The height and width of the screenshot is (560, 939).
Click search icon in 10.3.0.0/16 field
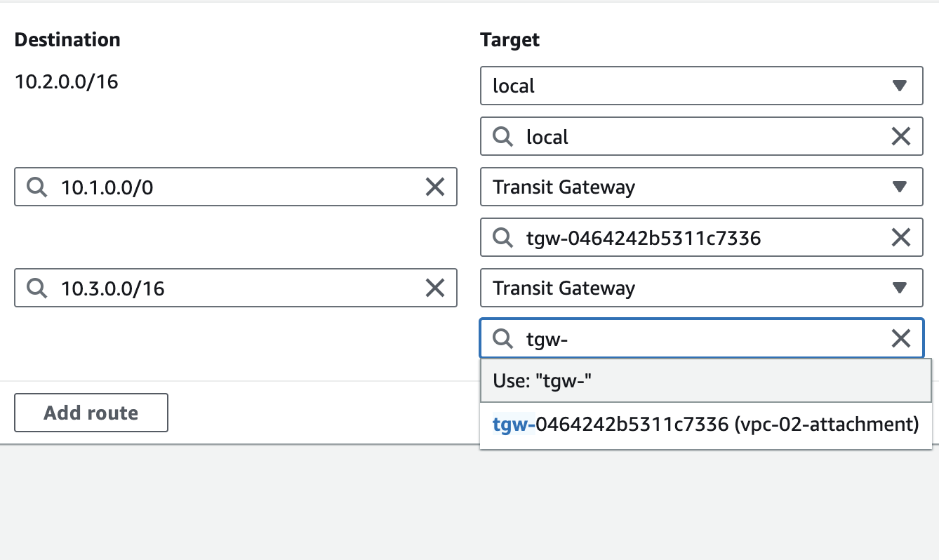pyautogui.click(x=36, y=288)
